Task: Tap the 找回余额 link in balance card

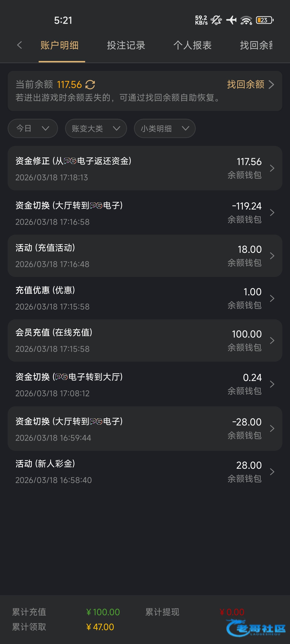Action: [x=250, y=85]
